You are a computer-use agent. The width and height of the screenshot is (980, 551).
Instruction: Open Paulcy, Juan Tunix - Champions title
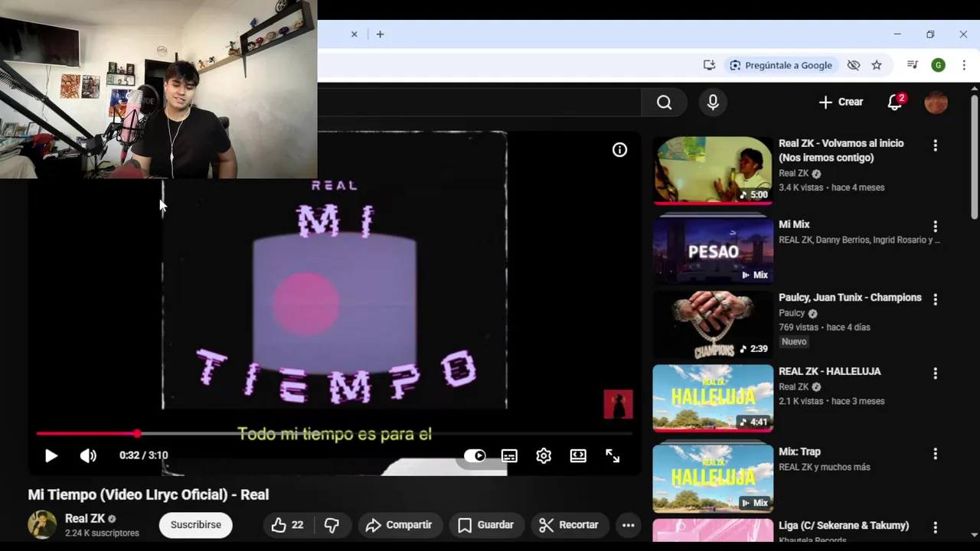[x=850, y=298]
